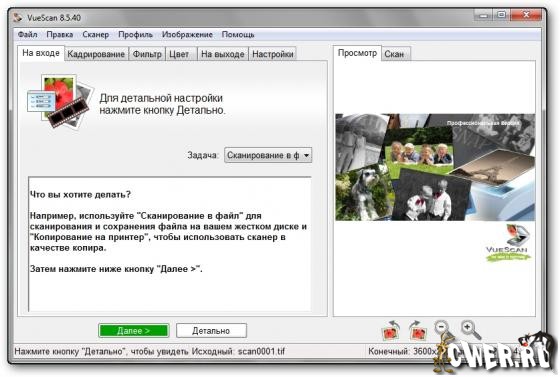The height and width of the screenshot is (377, 560).
Task: Rotate image left using rotate icon
Action: [x=391, y=330]
